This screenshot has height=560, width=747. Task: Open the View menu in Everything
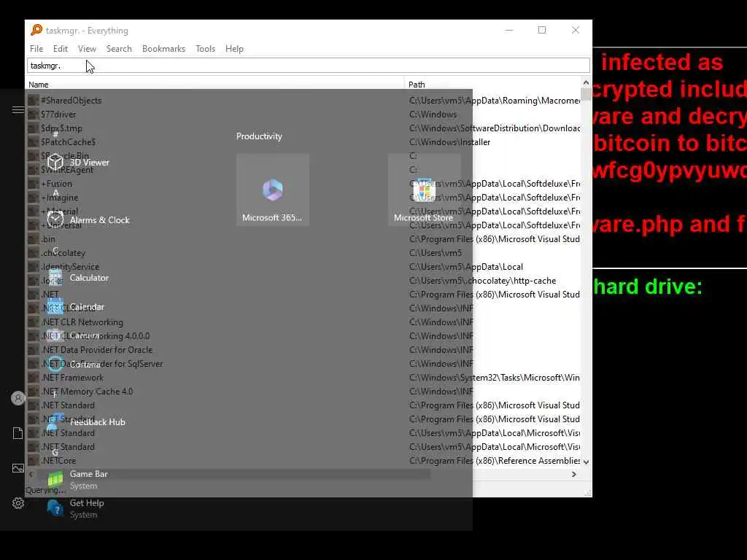87,49
